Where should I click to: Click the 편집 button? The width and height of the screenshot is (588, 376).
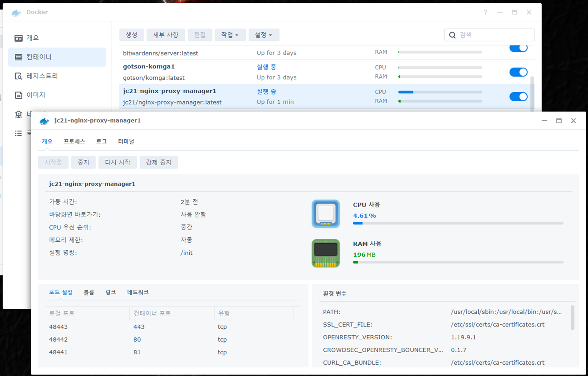[x=200, y=35]
